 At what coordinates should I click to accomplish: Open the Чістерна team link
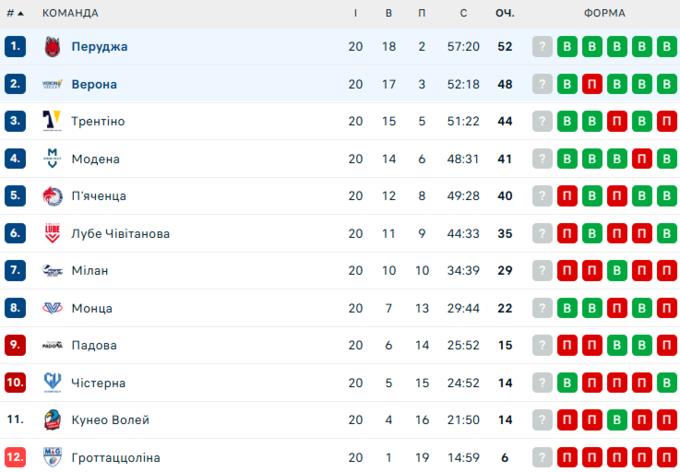(x=98, y=383)
